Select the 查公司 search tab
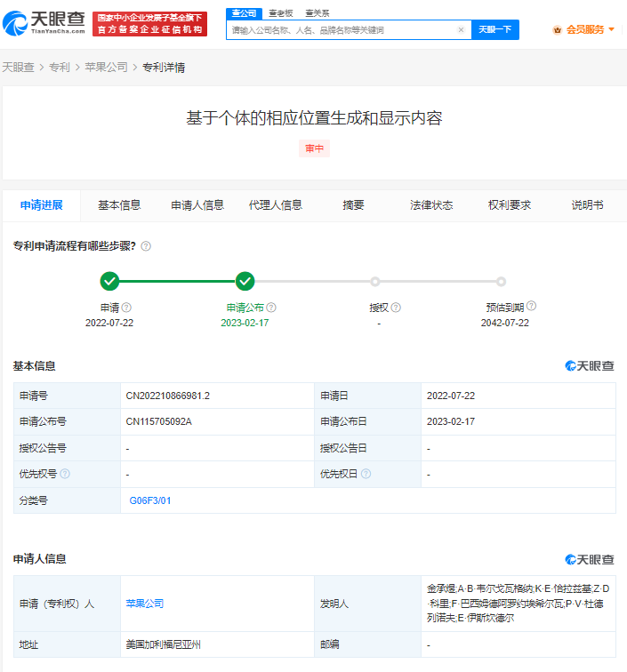The height and width of the screenshot is (672, 627). click(x=244, y=13)
